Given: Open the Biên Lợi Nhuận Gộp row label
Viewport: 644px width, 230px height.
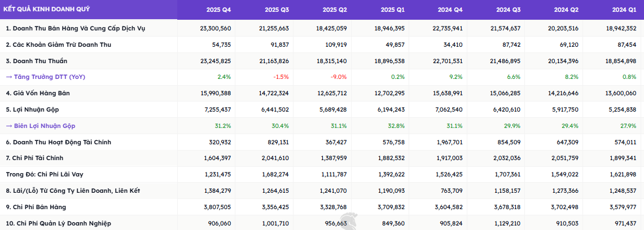Looking at the screenshot, I should coord(41,126).
